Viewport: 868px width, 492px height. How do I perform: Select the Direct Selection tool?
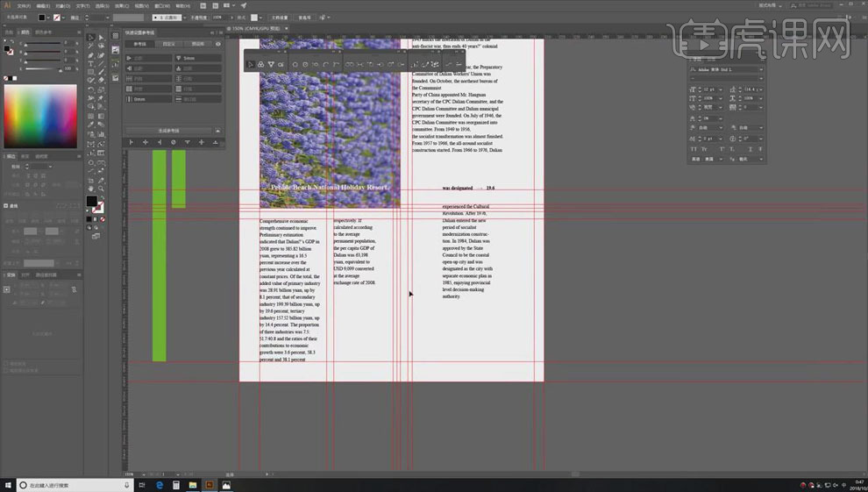coord(102,38)
